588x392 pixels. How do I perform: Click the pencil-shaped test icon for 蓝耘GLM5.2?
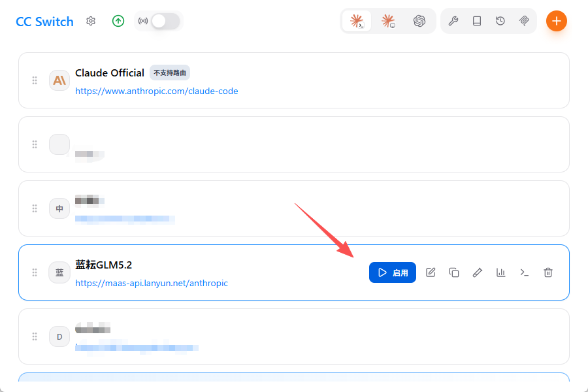point(477,272)
